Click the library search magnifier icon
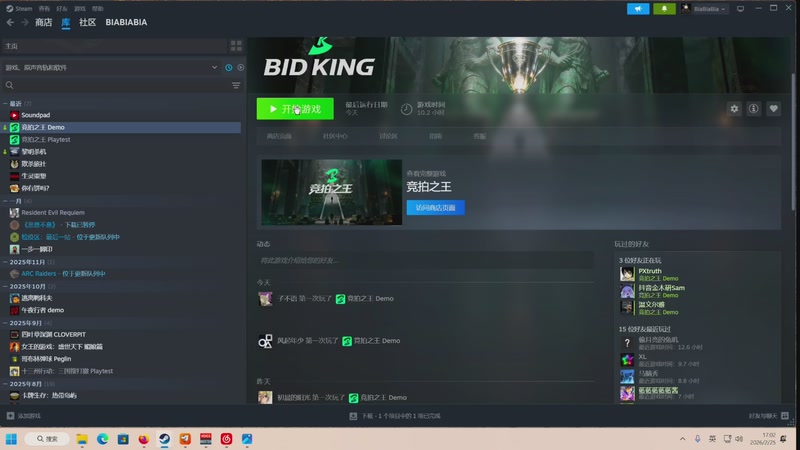 10,85
